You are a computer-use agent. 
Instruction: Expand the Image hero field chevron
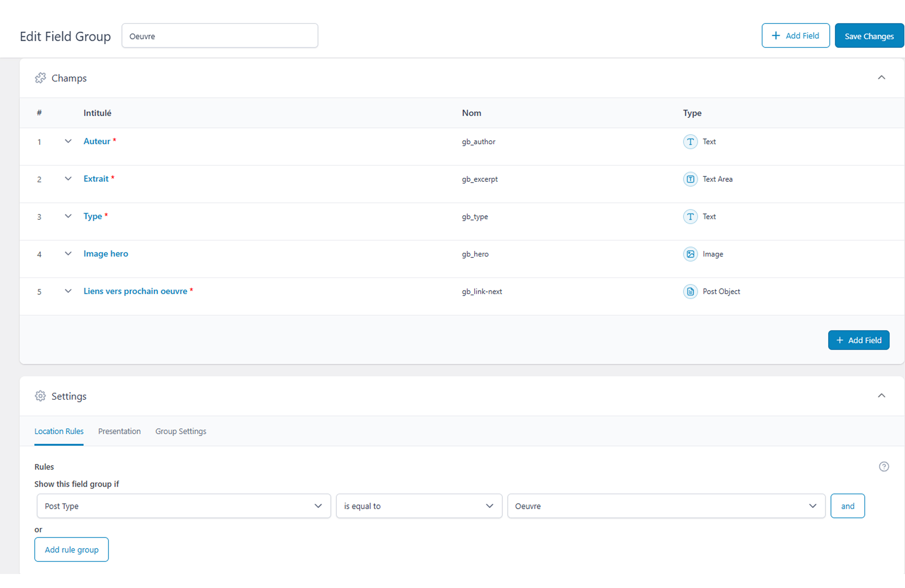pos(68,254)
